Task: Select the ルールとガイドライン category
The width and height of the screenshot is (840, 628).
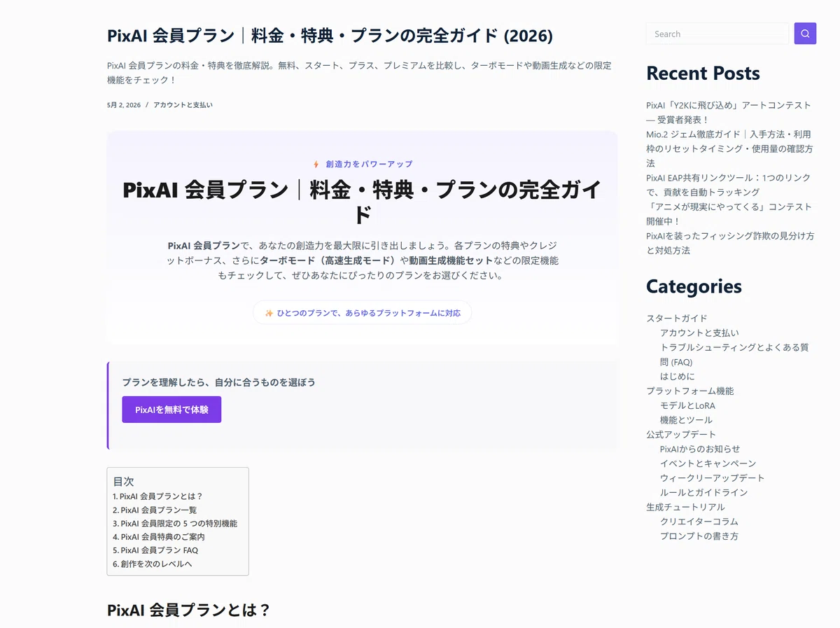Action: (704, 492)
